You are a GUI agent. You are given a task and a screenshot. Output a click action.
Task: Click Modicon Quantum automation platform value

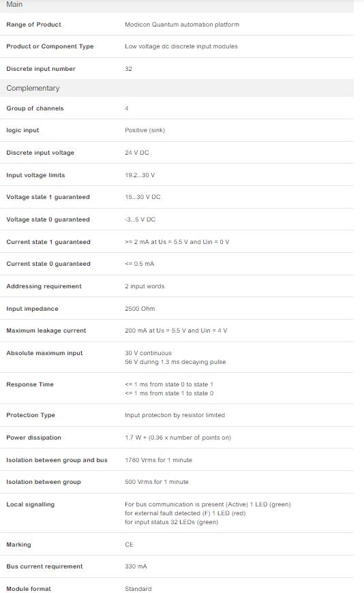(182, 25)
